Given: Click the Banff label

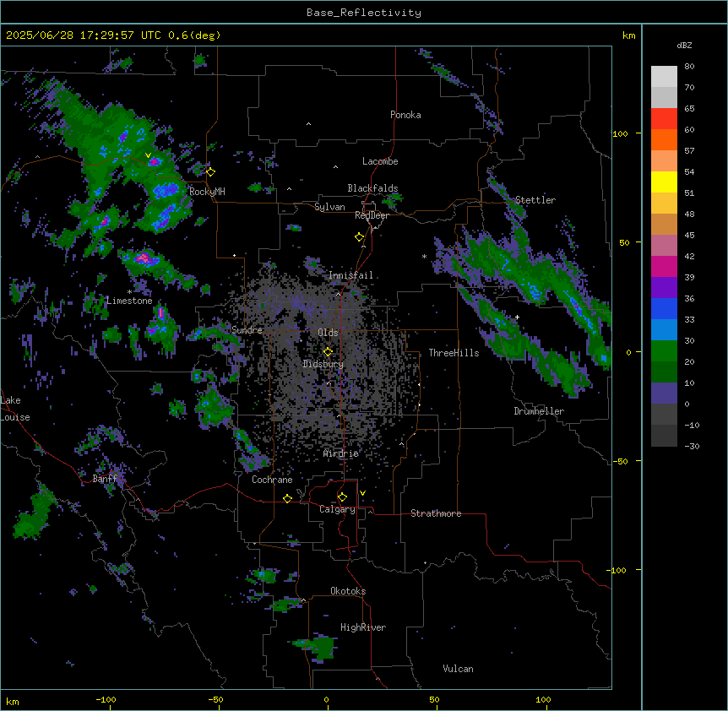Looking at the screenshot, I should (105, 479).
